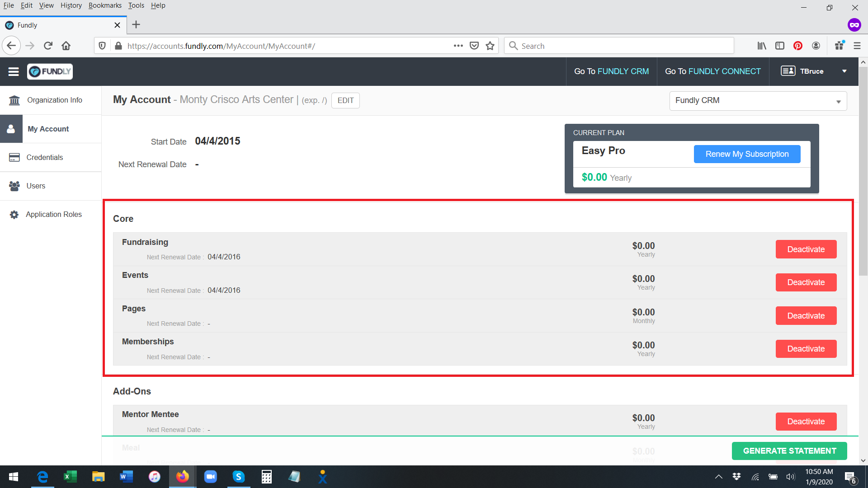Open Skype from the taskbar
868x488 pixels.
(239, 477)
